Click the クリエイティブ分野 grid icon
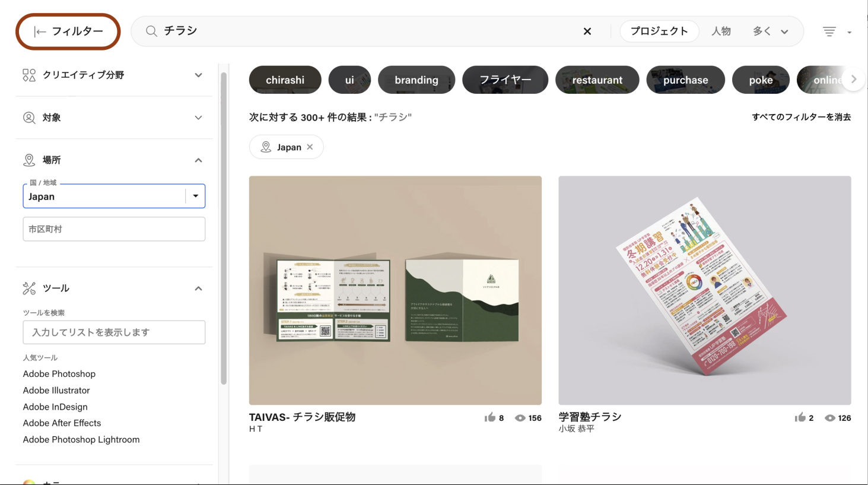 click(x=28, y=75)
